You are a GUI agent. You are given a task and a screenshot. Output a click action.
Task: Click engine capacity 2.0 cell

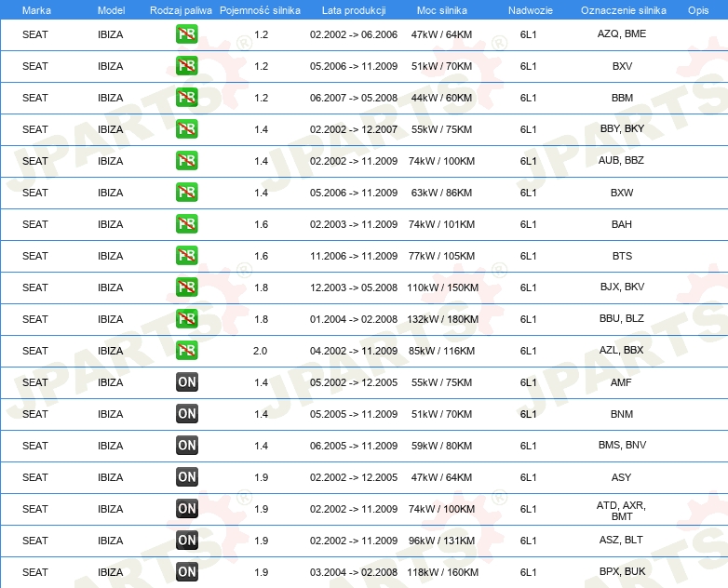[260, 351]
